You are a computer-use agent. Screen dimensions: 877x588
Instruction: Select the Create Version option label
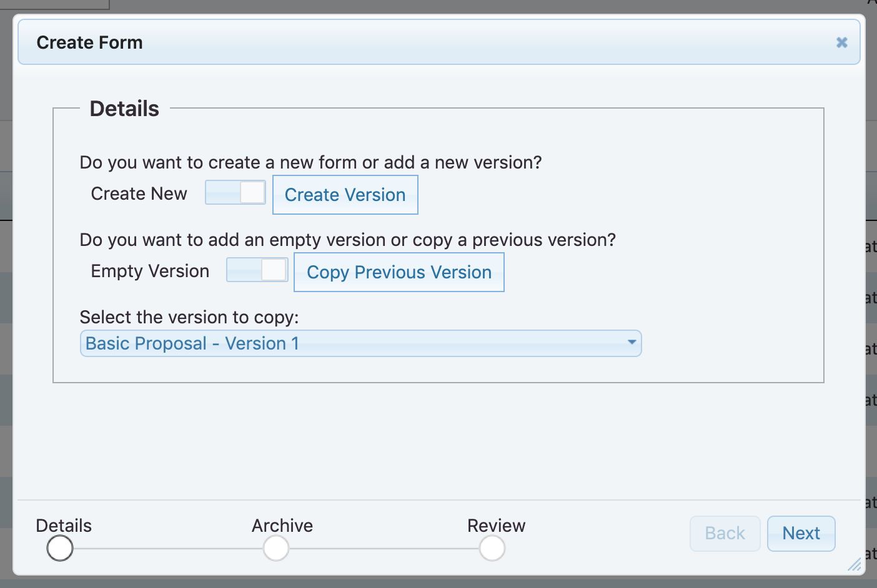point(345,195)
